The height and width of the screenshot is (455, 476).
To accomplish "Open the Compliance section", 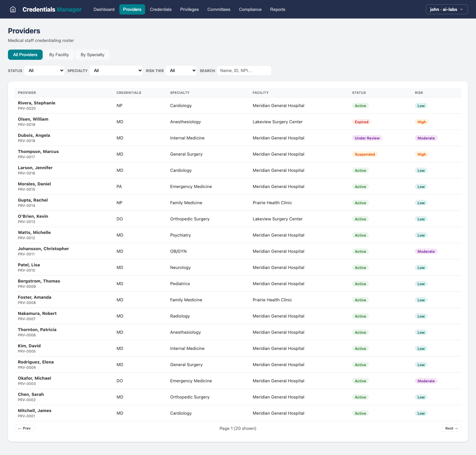I will [x=250, y=9].
